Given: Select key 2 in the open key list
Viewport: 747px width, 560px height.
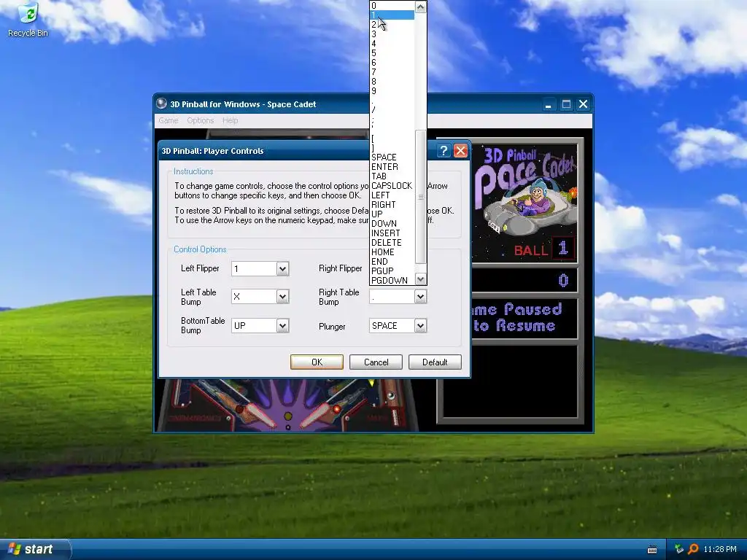Looking at the screenshot, I should (392, 25).
